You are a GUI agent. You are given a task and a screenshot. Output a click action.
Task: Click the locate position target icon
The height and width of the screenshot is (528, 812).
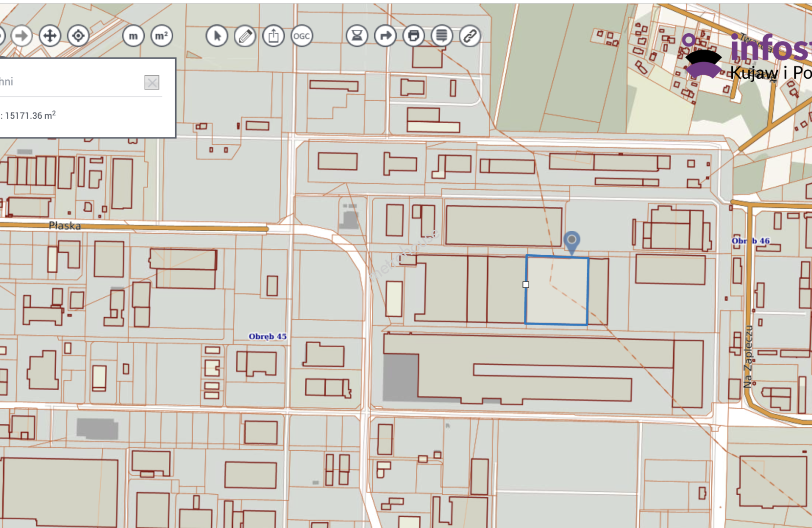(78, 36)
